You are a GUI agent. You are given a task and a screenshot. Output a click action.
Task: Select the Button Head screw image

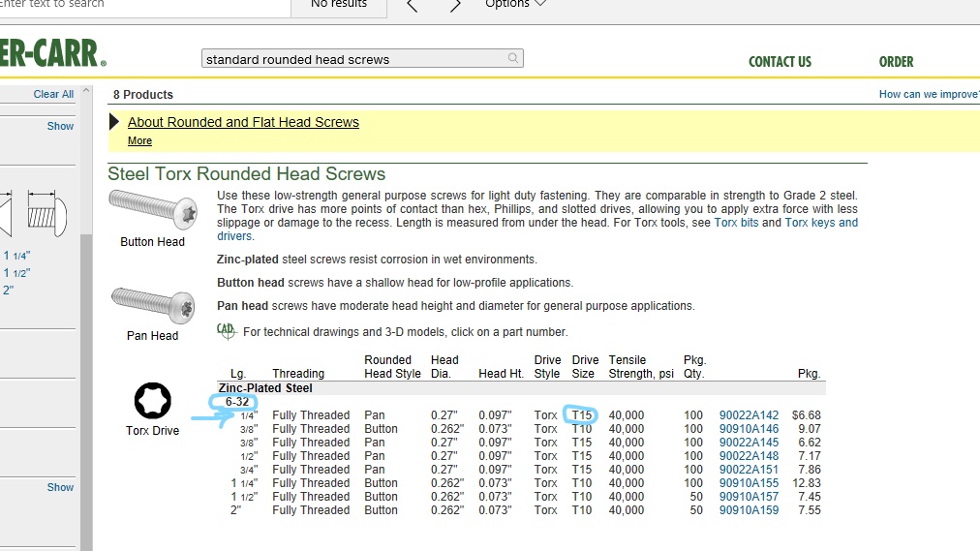point(152,209)
